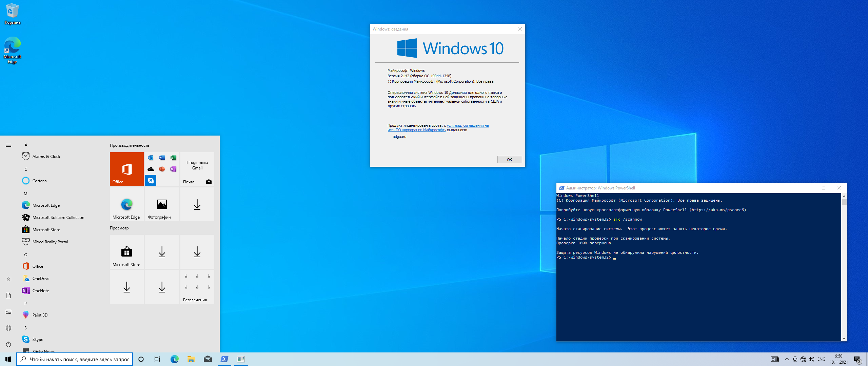Open File Explorer from the taskbar
The width and height of the screenshot is (868, 366).
(x=191, y=359)
